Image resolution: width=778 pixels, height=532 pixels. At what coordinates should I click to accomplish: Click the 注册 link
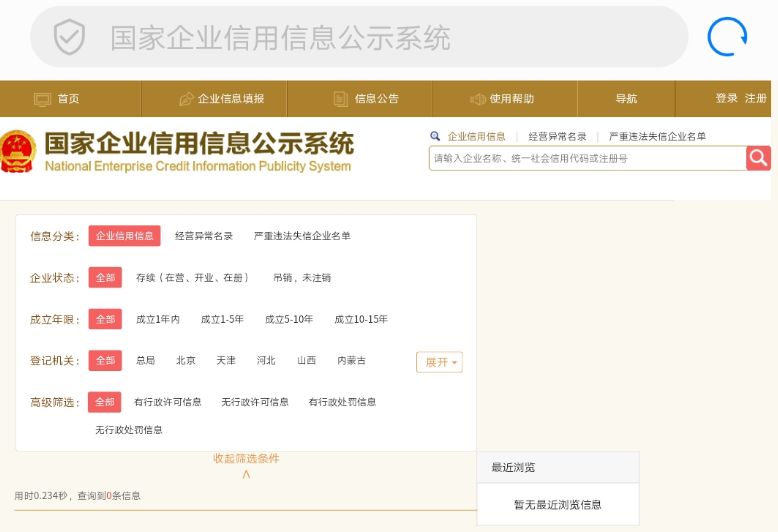(x=756, y=98)
